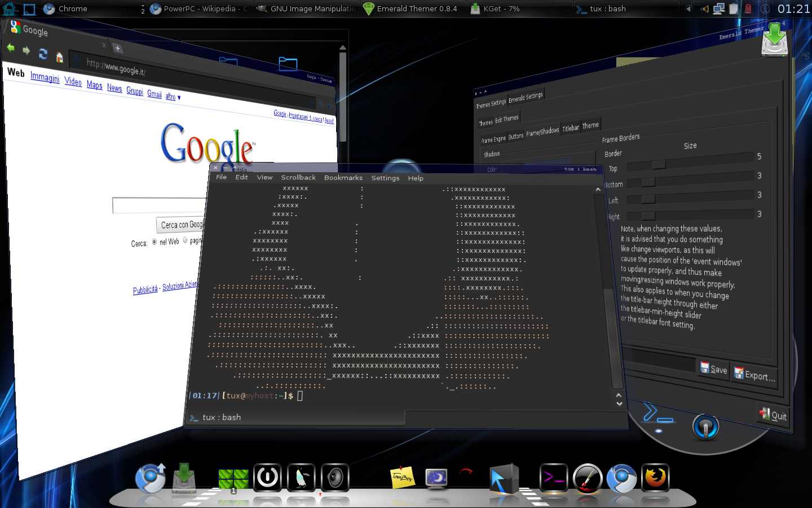
Task: Open Immagini link on Google
Action: 45,77
